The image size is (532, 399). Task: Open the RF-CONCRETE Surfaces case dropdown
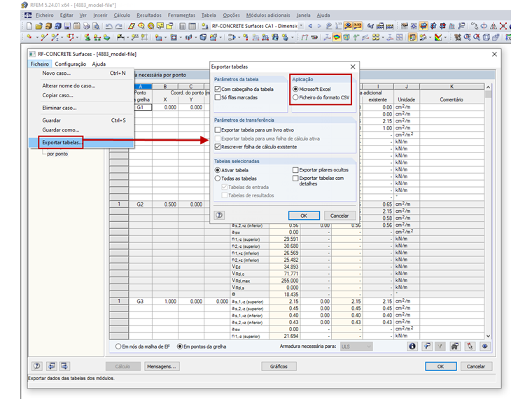301,26
